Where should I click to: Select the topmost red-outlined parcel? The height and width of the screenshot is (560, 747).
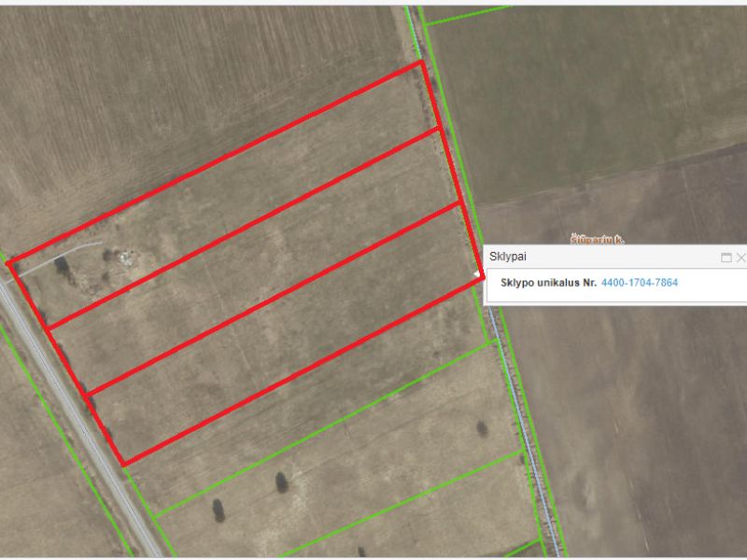click(229, 190)
